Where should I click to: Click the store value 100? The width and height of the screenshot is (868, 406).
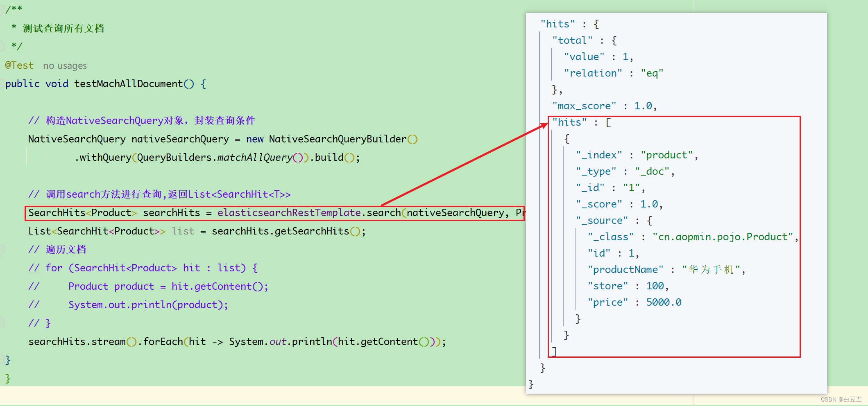[655, 286]
